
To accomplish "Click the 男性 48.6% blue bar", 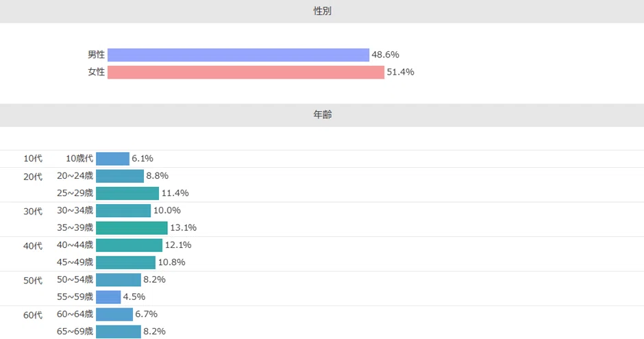I will pos(238,55).
